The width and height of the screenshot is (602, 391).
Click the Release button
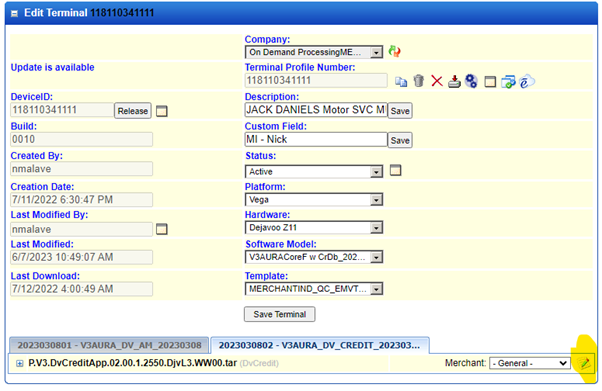pyautogui.click(x=132, y=111)
